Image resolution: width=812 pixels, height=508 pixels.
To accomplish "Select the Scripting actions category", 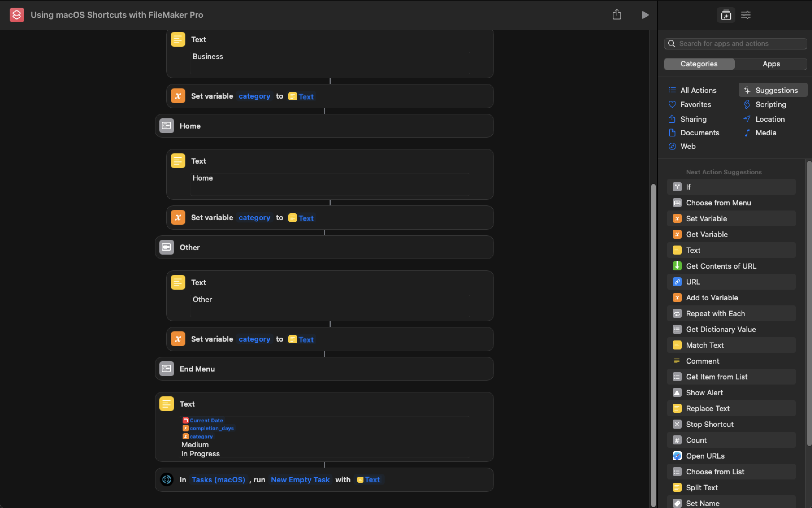I will 771,105.
